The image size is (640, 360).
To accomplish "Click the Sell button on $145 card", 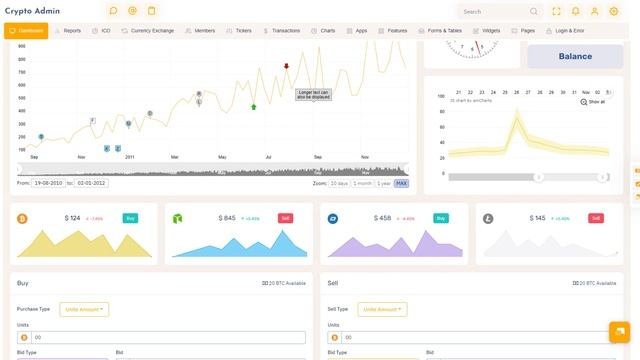I will [x=596, y=218].
